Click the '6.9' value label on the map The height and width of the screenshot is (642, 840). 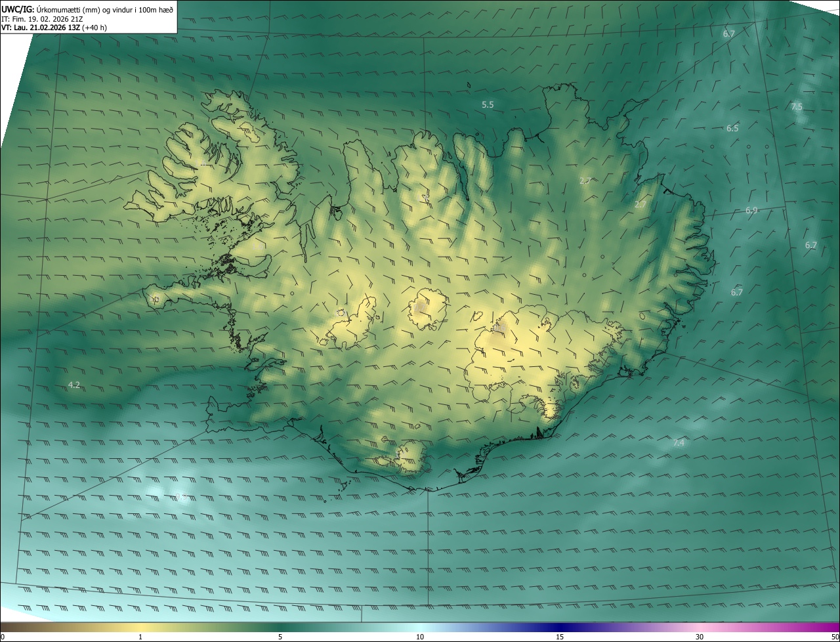coord(751,211)
